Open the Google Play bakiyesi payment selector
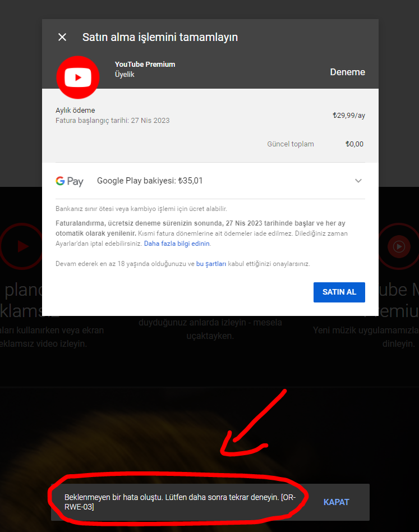419x532 pixels. point(210,181)
